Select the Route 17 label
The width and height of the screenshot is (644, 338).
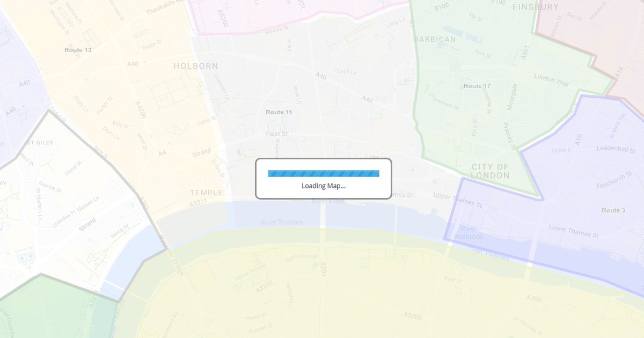(x=477, y=86)
